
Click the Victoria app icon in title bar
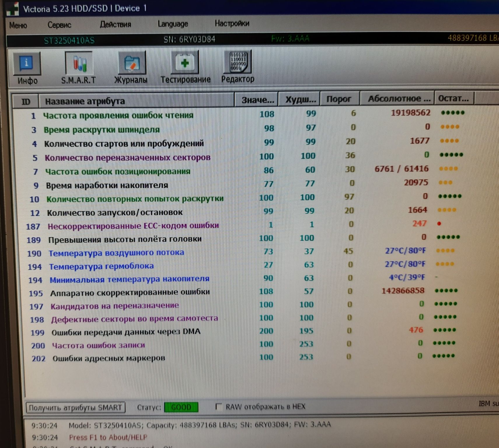coord(13,9)
